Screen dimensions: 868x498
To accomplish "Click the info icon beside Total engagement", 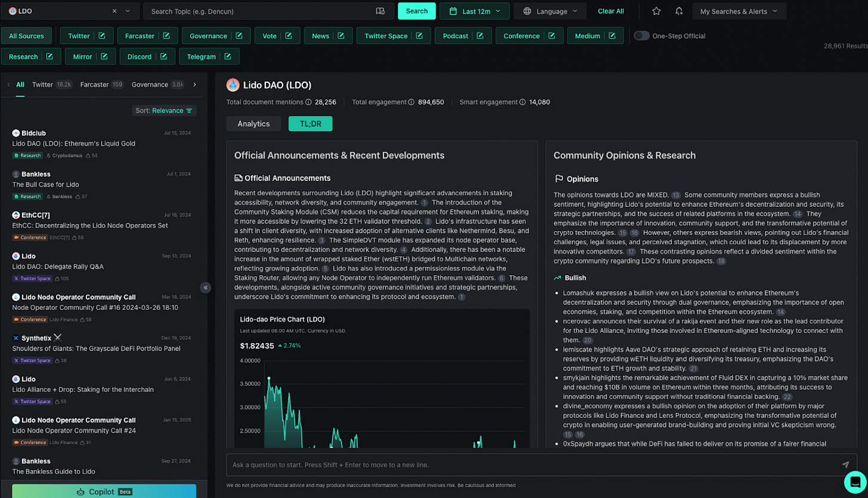I will [x=411, y=102].
